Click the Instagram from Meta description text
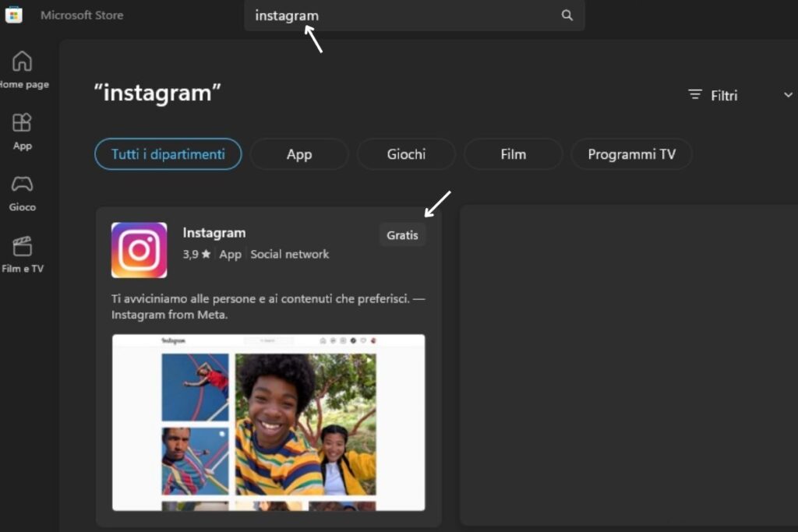 point(268,306)
